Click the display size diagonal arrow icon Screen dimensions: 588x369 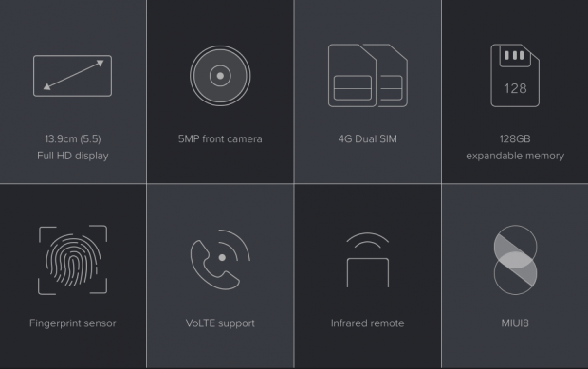(72, 76)
